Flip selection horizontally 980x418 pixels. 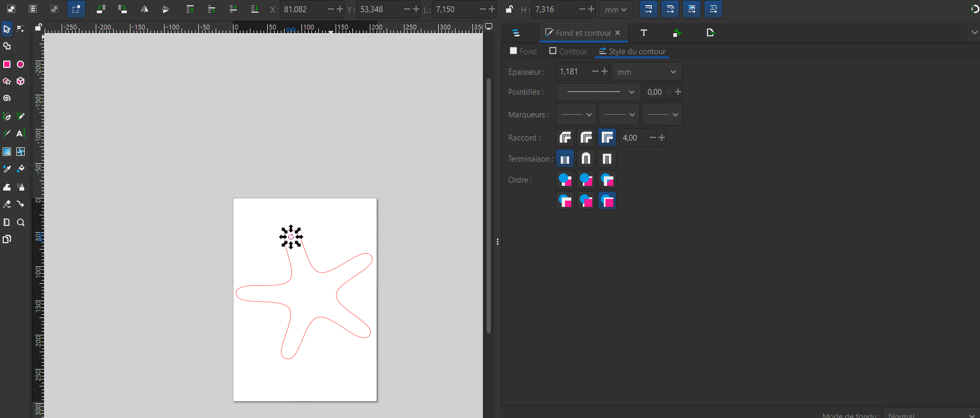[x=144, y=9]
